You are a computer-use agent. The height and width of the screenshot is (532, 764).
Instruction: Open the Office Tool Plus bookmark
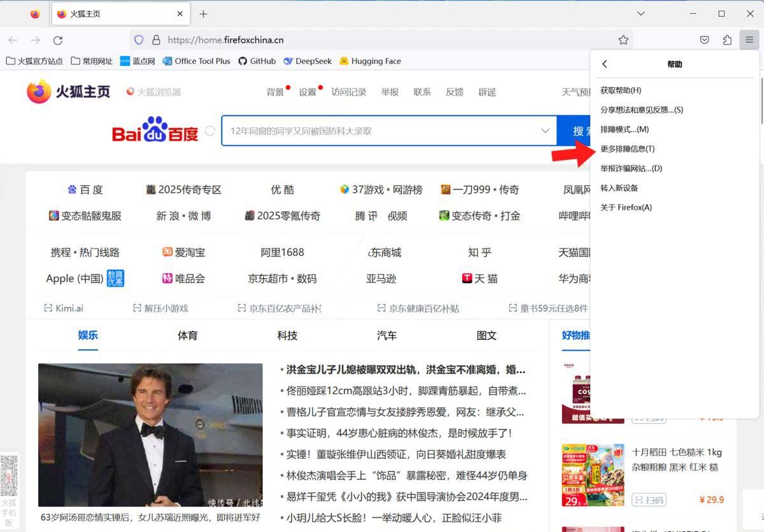point(197,61)
